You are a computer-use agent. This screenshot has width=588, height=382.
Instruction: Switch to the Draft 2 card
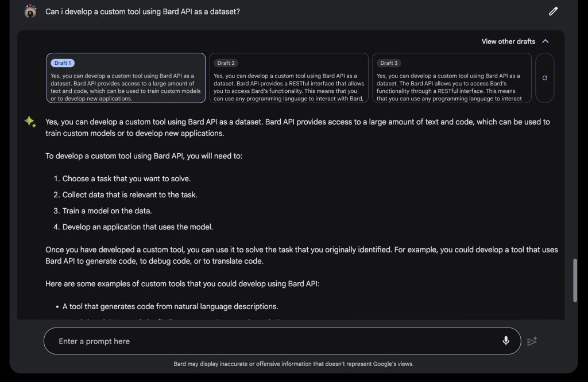[289, 78]
